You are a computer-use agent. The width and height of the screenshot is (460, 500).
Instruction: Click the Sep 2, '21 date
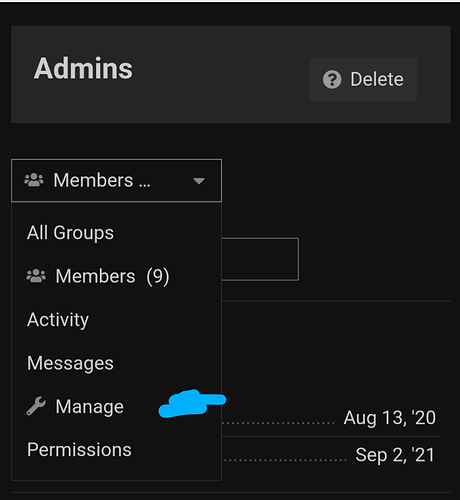(395, 455)
